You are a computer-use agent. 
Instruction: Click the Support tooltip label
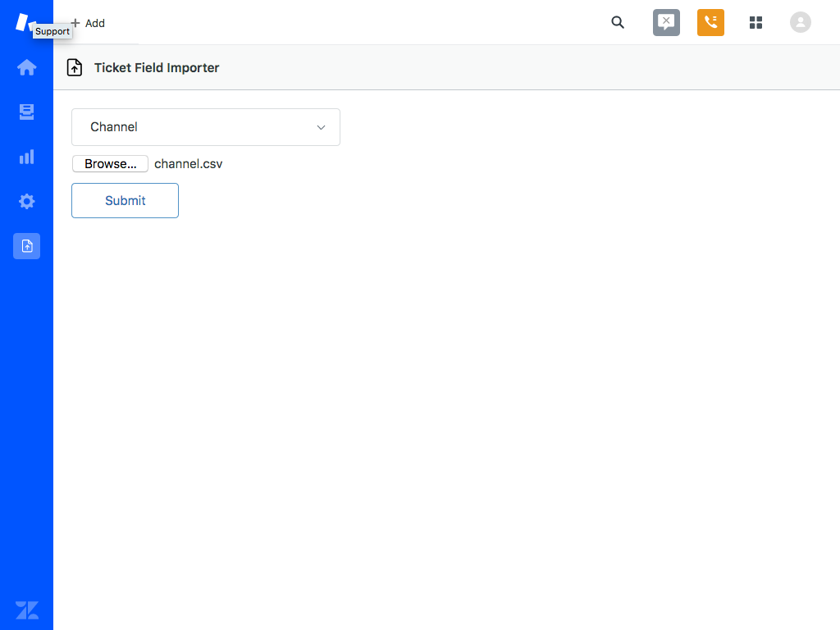click(x=52, y=31)
